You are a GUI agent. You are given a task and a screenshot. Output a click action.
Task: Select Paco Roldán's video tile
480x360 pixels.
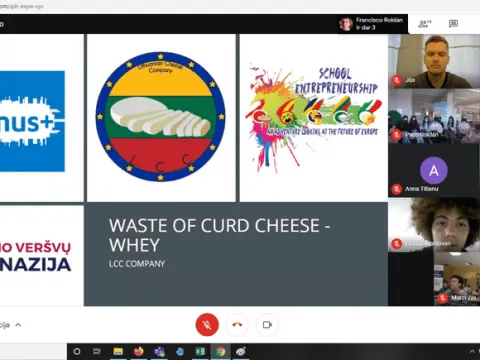(434, 116)
